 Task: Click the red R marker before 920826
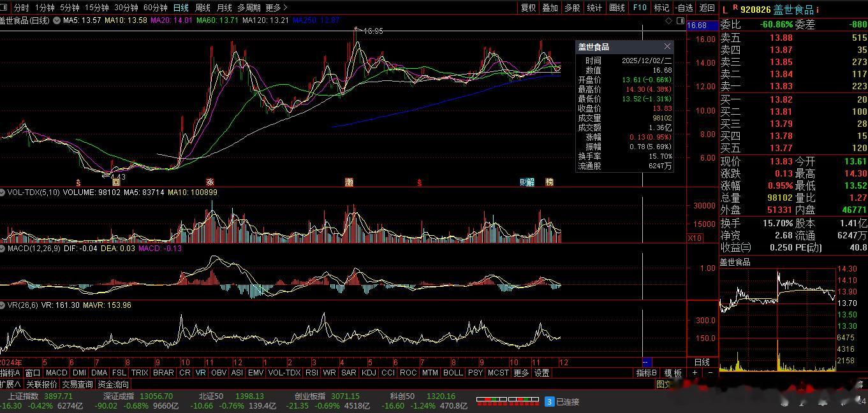coord(735,8)
